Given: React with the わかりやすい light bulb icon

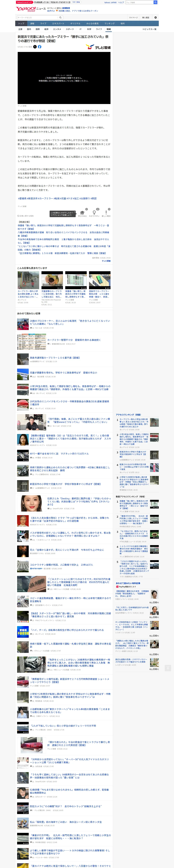Looking at the screenshot, I should (x=94, y=213).
